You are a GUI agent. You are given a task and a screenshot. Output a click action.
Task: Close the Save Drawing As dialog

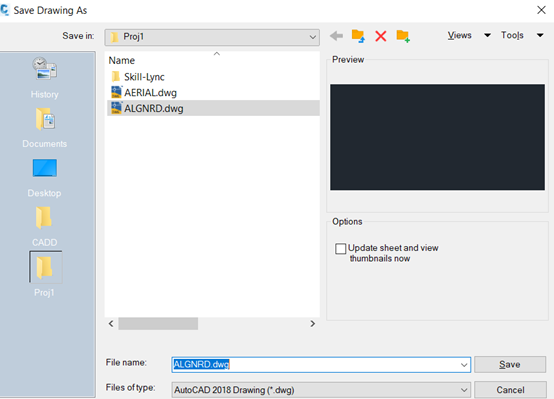tap(541, 10)
